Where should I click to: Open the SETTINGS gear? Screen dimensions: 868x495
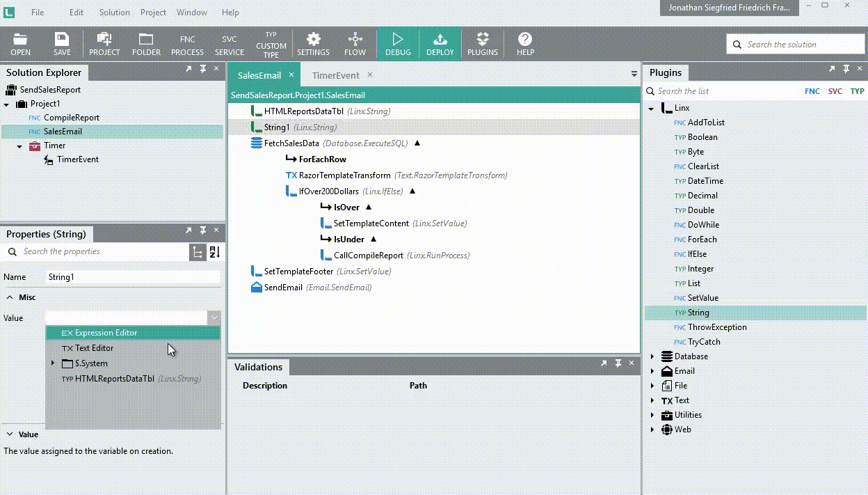click(x=313, y=44)
